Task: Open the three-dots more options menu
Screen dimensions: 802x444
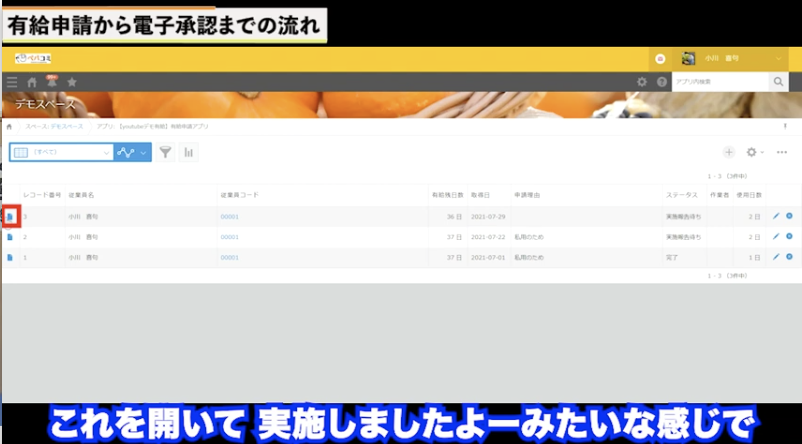Action: point(782,152)
